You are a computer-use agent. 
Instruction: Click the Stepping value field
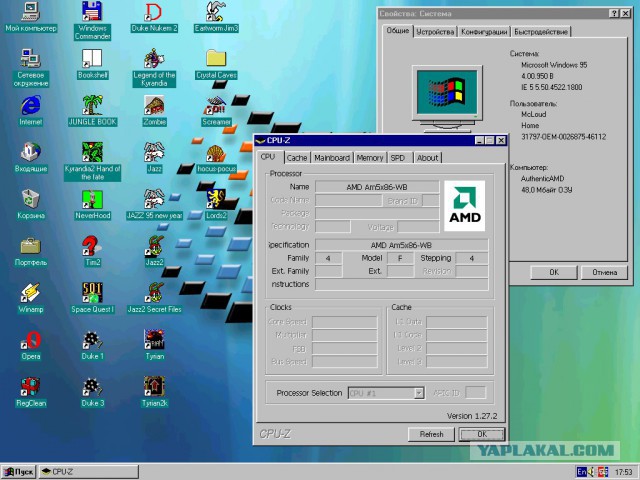pos(471,258)
